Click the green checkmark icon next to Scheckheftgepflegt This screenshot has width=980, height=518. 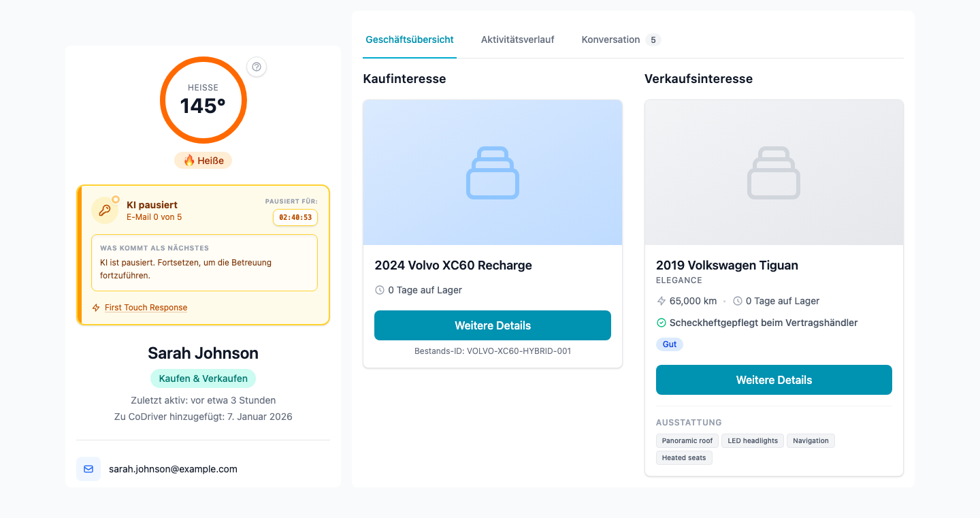pos(661,323)
